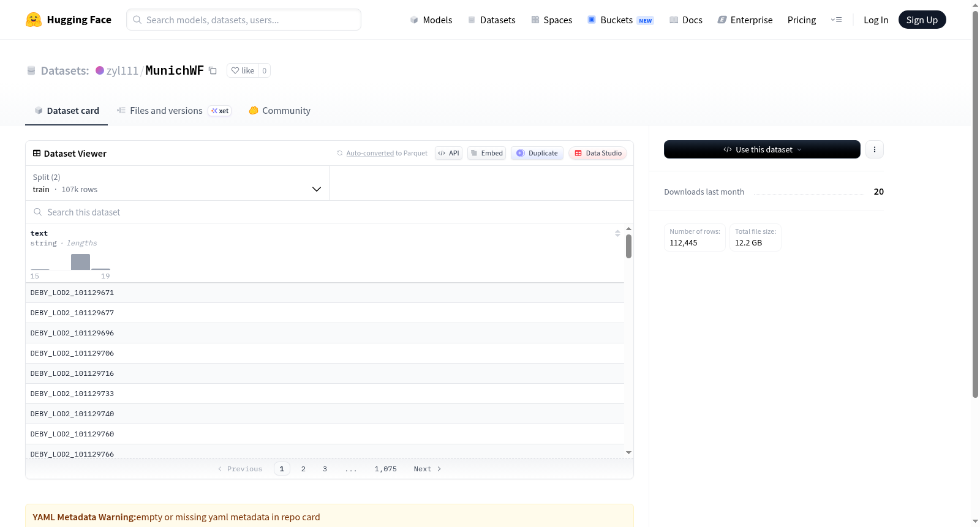Select row DEBY_LOD2_101129677
The image size is (980, 527).
point(325,313)
